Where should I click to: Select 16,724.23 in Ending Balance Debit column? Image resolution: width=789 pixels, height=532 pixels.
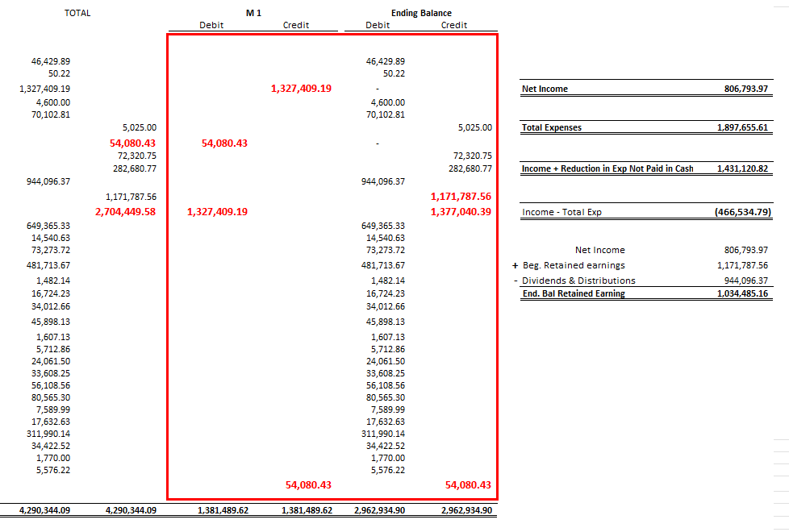(386, 293)
